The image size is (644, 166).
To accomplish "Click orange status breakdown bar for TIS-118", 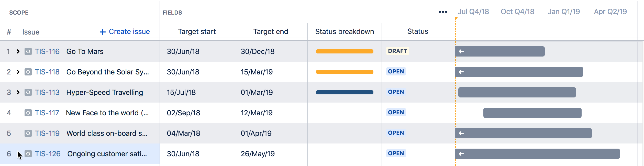I will coord(345,72).
